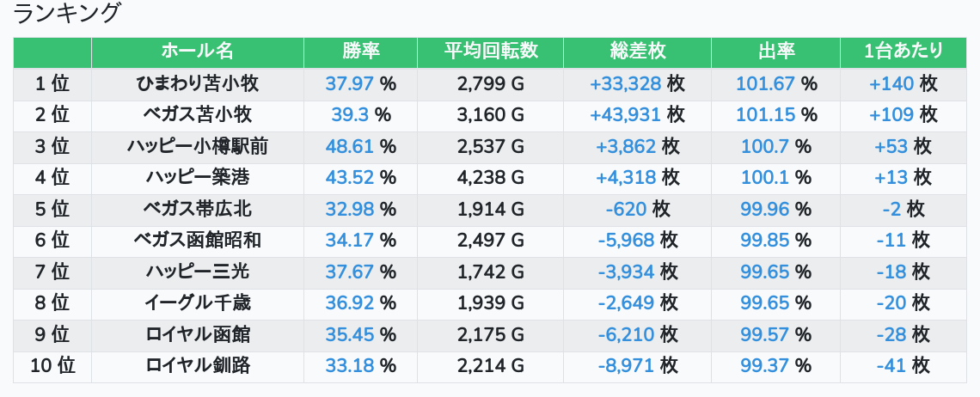Click the ホール名 column header
The image size is (980, 397).
(x=197, y=52)
